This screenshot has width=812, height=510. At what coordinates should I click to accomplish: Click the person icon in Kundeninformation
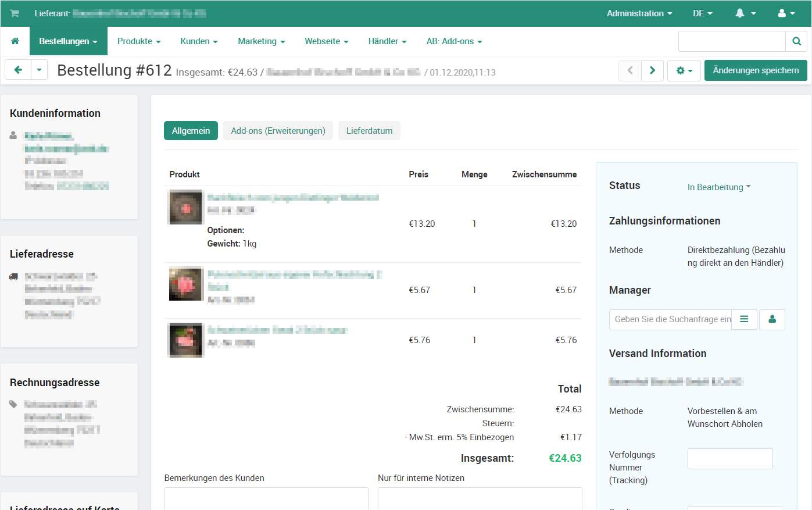click(13, 135)
